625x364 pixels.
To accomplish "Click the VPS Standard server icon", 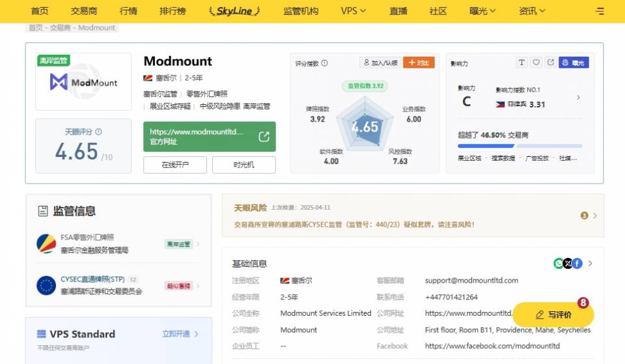I will click(x=42, y=333).
